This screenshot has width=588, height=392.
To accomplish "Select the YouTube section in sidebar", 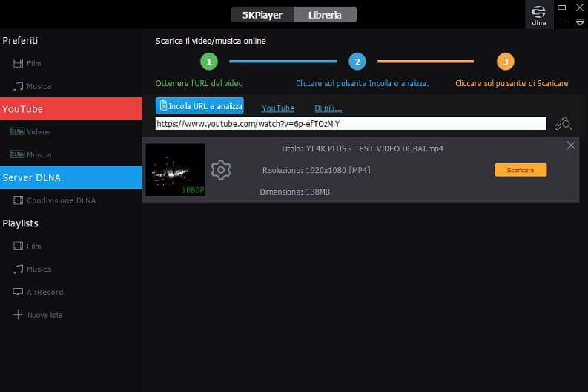I will point(71,109).
